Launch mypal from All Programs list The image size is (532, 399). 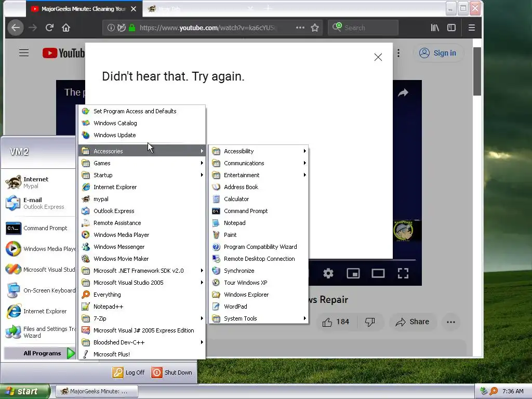(142, 199)
